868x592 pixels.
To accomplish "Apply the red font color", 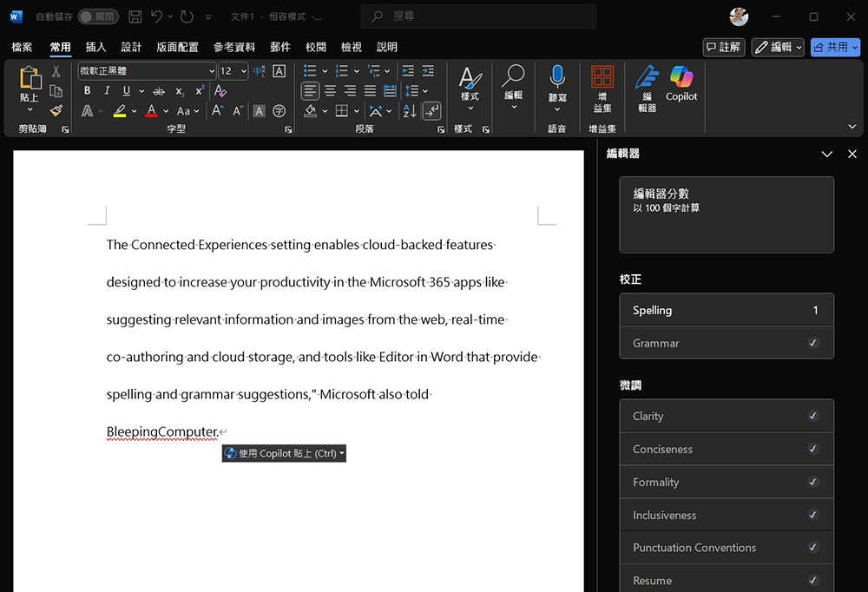I will point(152,111).
